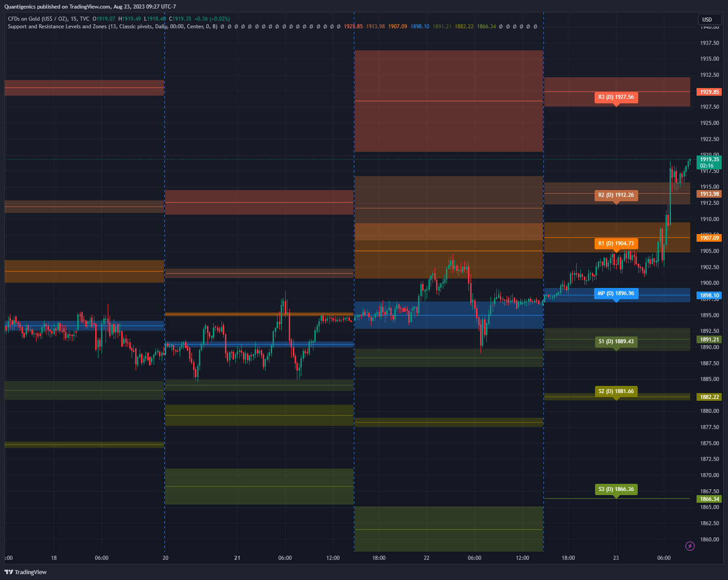Click the 1898.10 blue price axis tag

[x=709, y=296]
